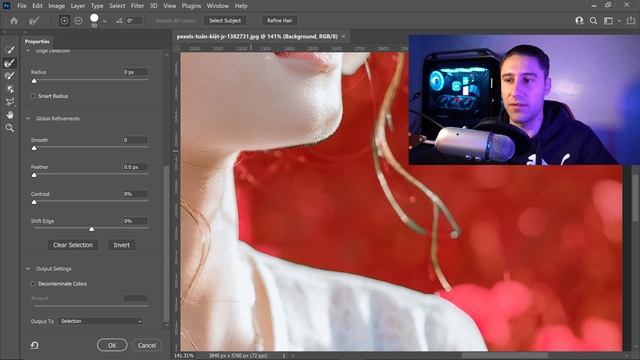The width and height of the screenshot is (640, 360).
Task: Open the Filter menu
Action: (137, 6)
